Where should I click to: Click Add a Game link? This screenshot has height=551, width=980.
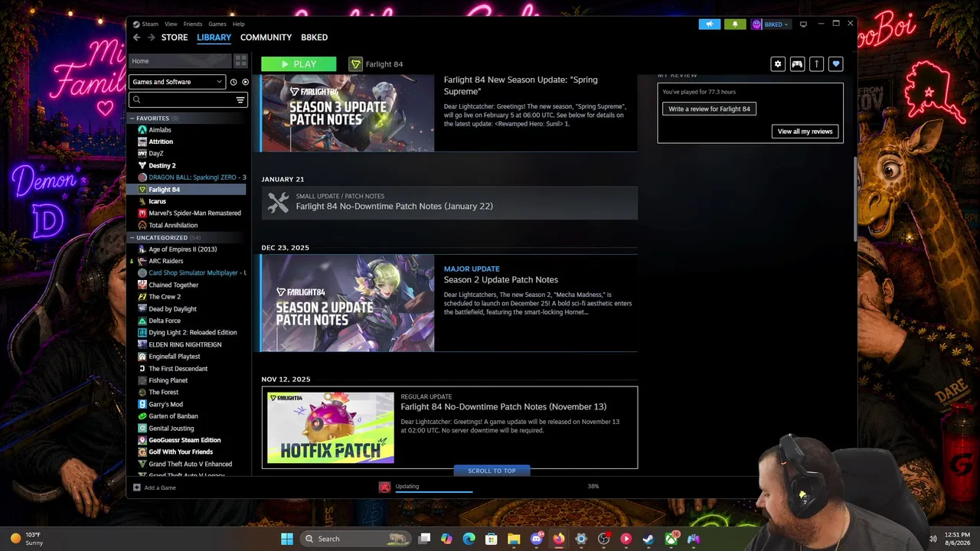click(x=160, y=487)
